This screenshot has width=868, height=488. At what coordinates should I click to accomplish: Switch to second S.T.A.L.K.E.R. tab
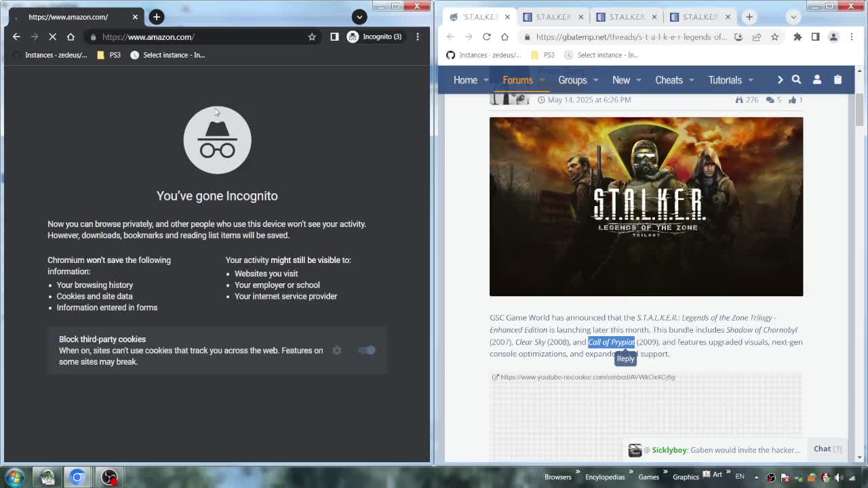click(554, 17)
